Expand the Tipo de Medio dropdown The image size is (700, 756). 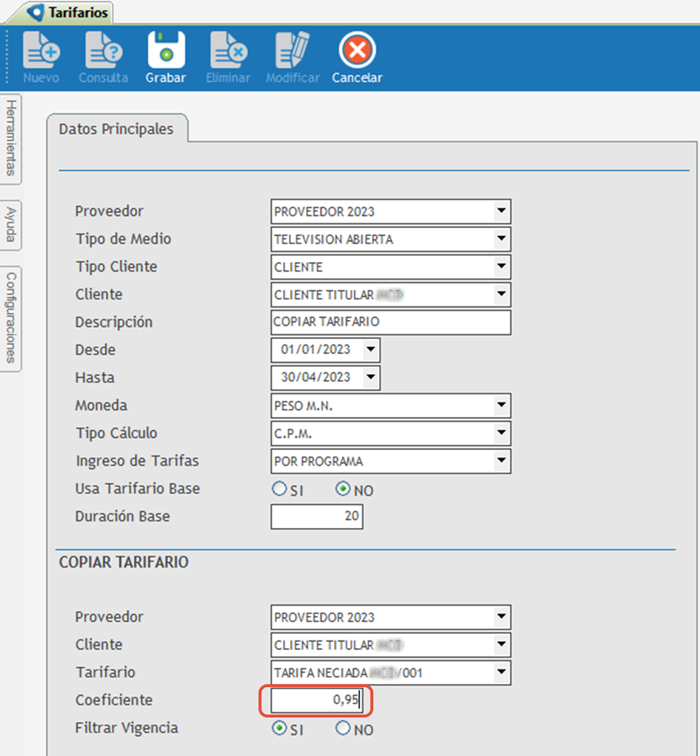(501, 238)
